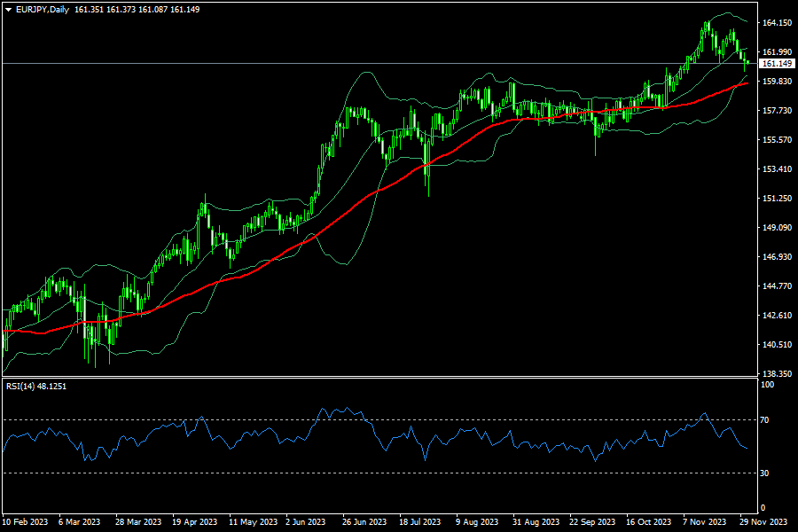Click the current price tag 161.149
Viewport: 798px width, 532px height.
coord(777,64)
